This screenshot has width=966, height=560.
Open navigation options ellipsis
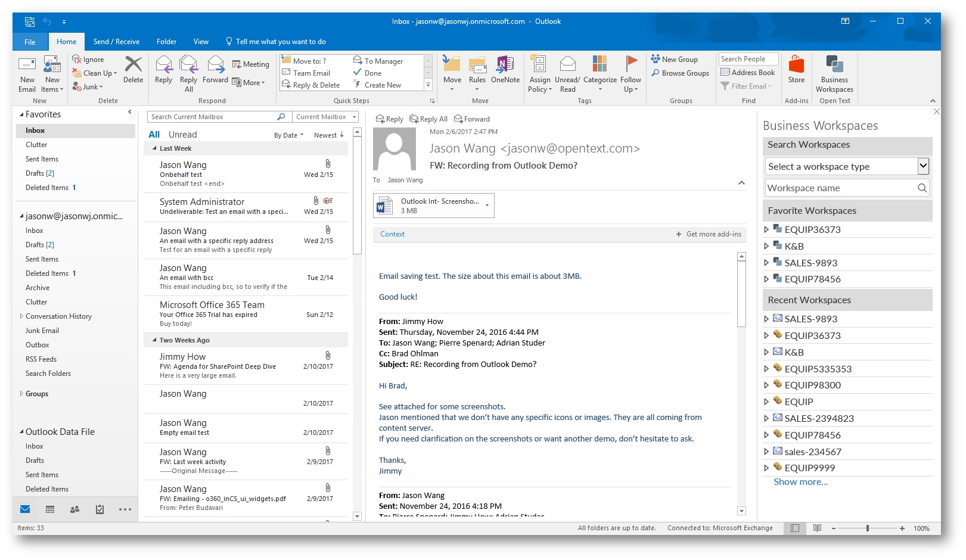[x=125, y=509]
